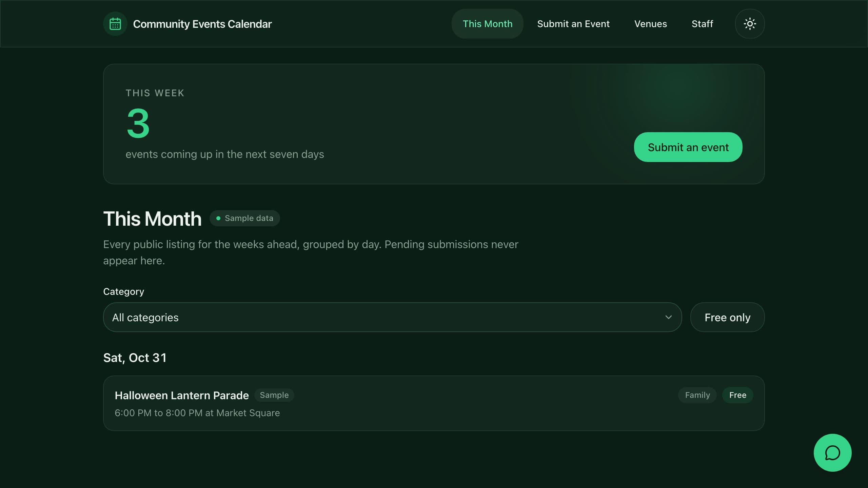868x488 pixels.
Task: Click the 'Every public listing' description text
Action: 311,252
